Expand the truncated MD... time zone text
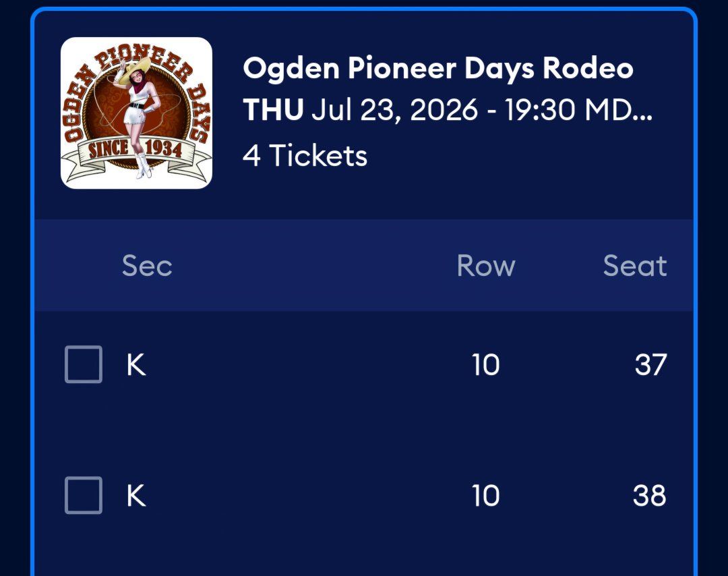The image size is (728, 576). pos(618,110)
